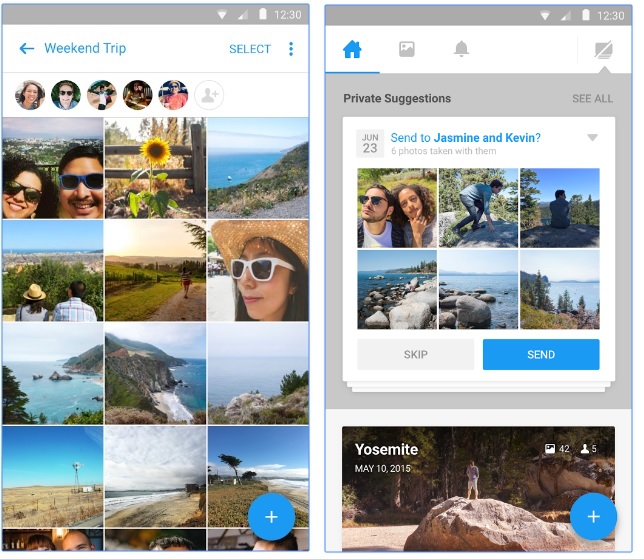Screen dimensions: 644x559
Task: Open suggested boulders in lake photo
Action: click(x=478, y=290)
